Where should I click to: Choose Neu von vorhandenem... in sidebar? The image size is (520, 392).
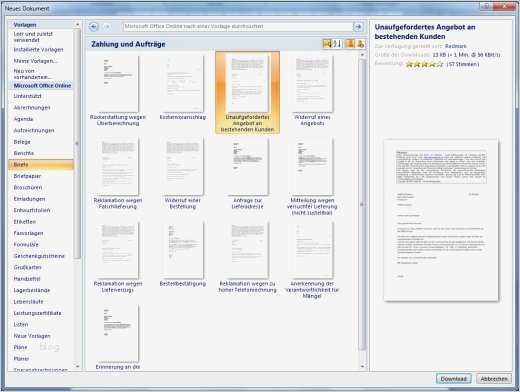click(x=32, y=74)
